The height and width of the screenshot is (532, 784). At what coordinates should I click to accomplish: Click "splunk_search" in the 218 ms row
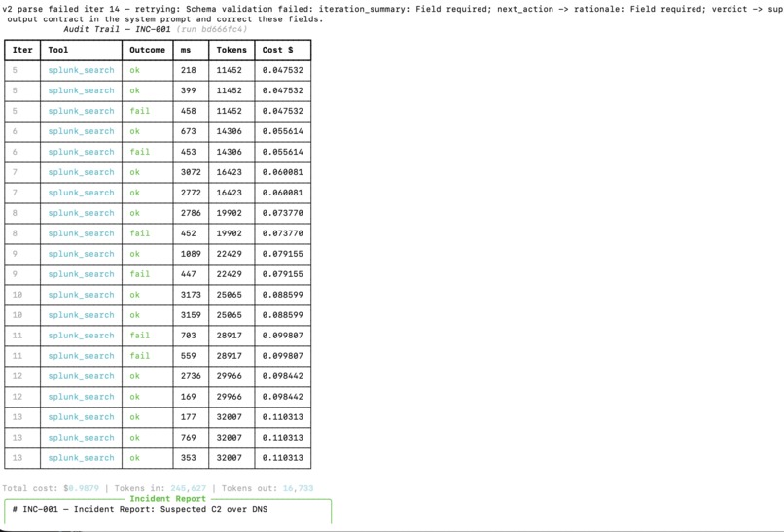point(81,70)
